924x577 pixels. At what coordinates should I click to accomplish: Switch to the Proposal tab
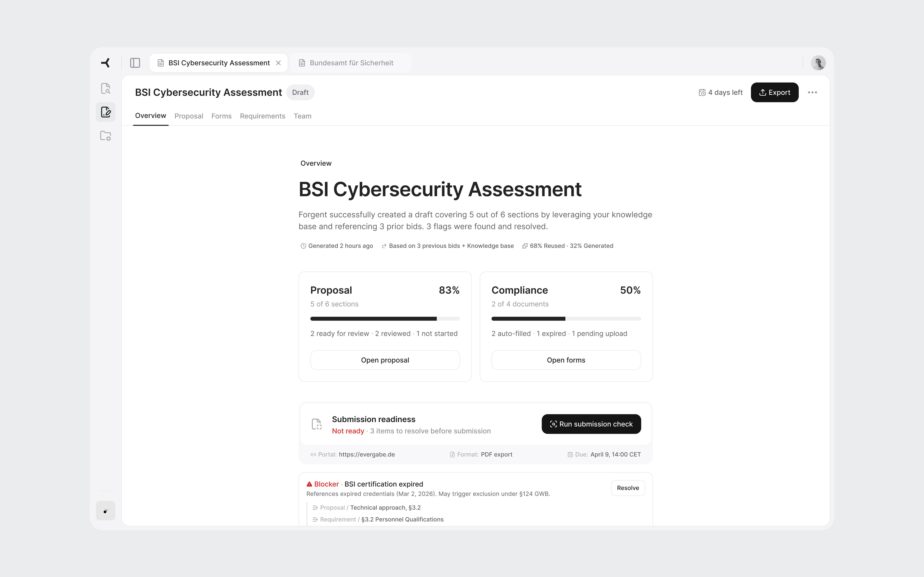point(189,116)
